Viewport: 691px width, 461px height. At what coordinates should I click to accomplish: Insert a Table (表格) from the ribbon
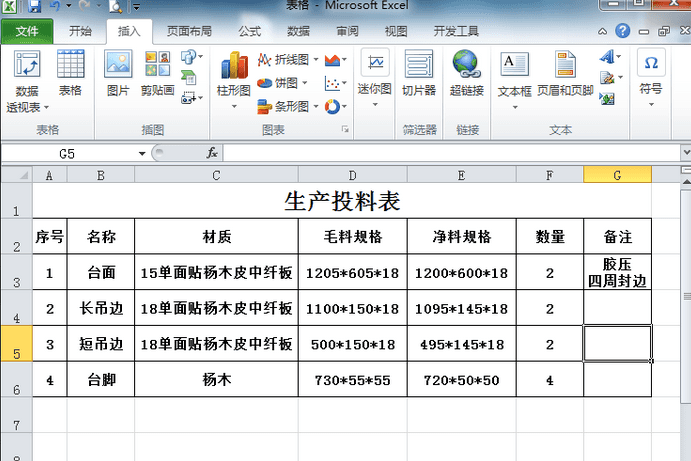tap(71, 73)
